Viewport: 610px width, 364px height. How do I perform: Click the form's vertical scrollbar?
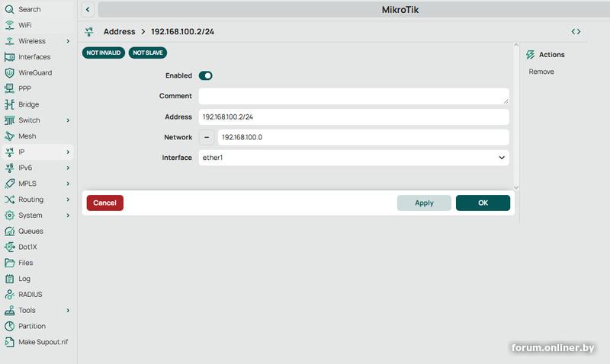click(516, 116)
